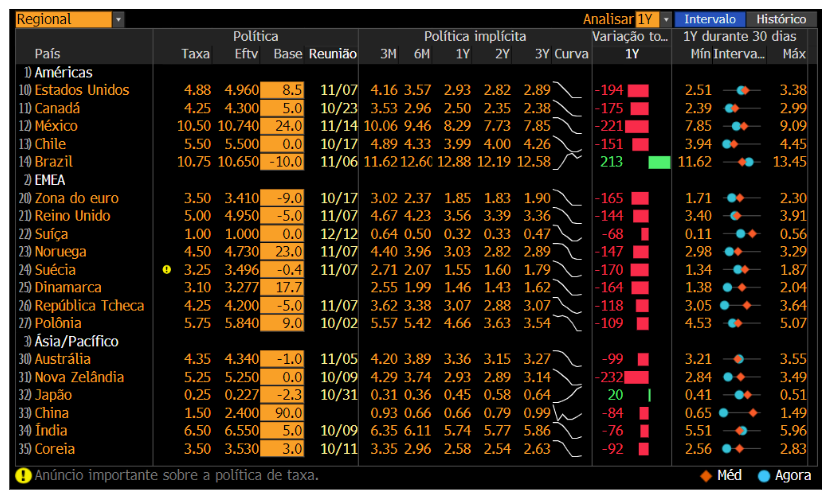832x500 pixels.
Task: Switch to the Intervalo tab
Action: [709, 20]
